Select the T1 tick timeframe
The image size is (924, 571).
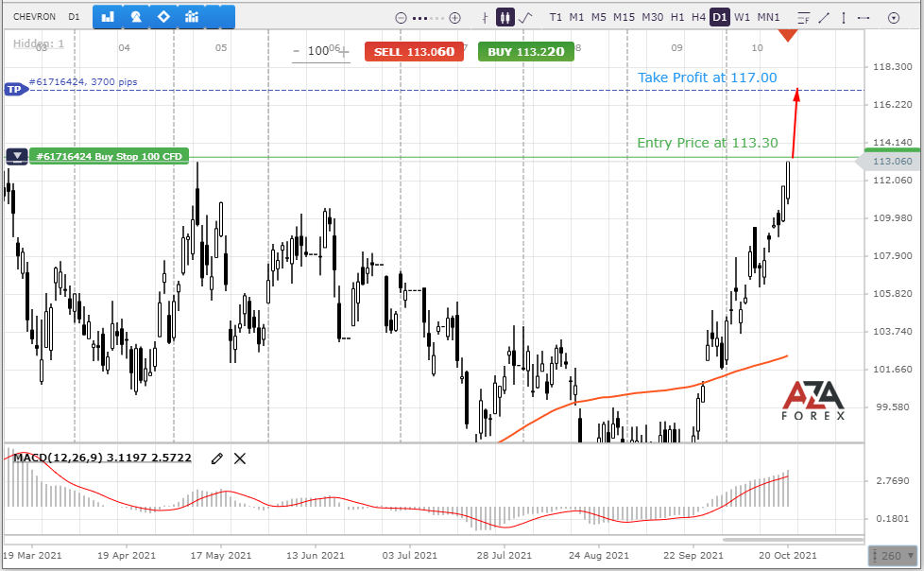pyautogui.click(x=556, y=17)
